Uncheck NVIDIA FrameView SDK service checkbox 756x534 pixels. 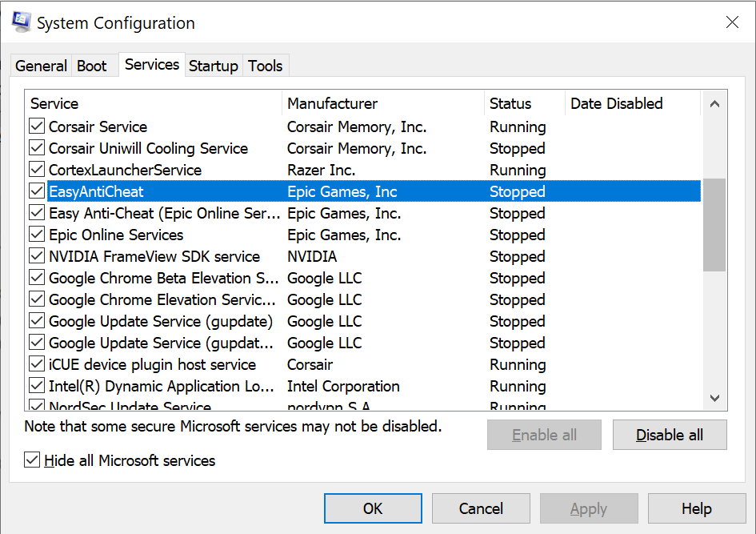tap(37, 256)
